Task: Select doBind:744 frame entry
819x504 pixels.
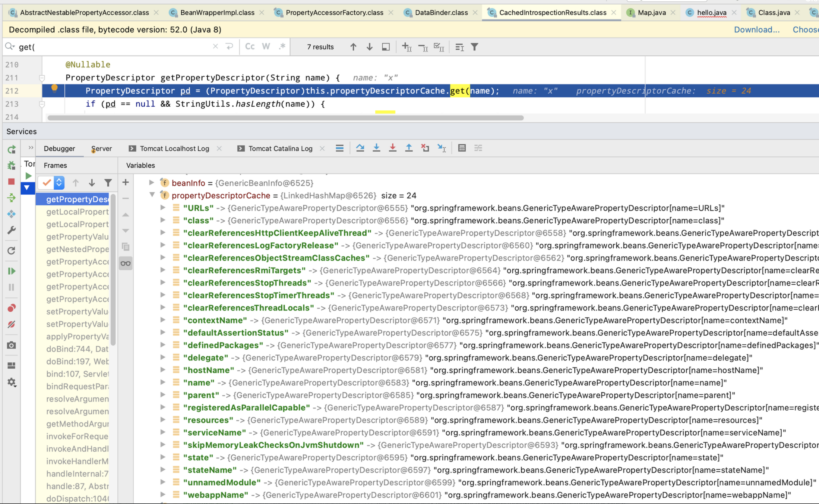Action: (x=72, y=349)
